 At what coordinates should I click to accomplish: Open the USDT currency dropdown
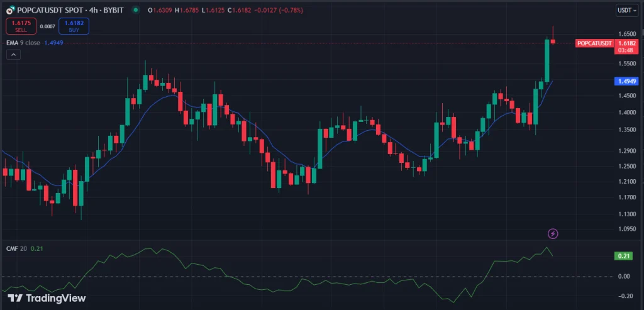click(x=626, y=10)
